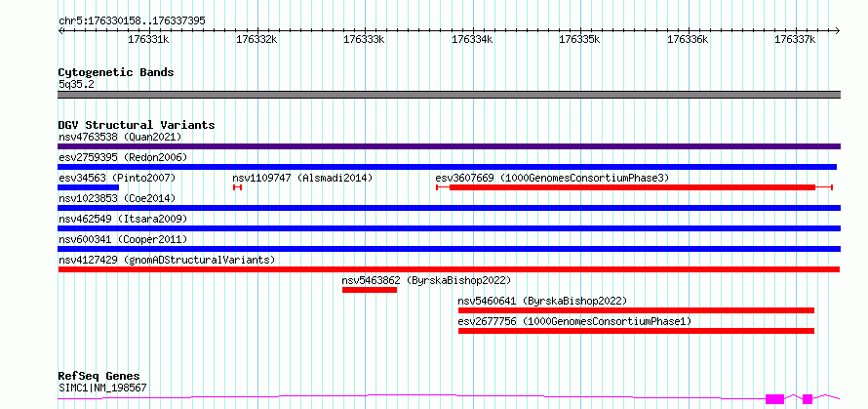Open the nsv1023853 (Coe2014) label
The width and height of the screenshot is (868, 409).
(117, 198)
